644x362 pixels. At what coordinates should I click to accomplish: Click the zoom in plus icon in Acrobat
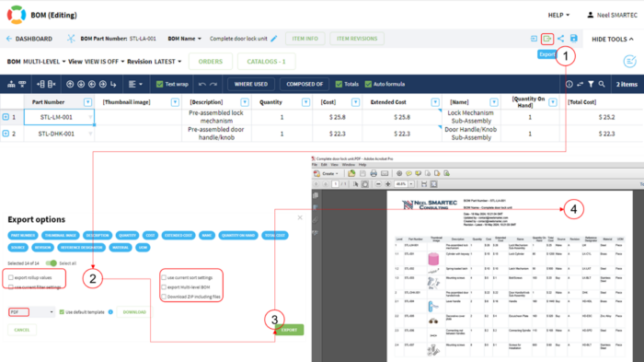click(x=387, y=184)
